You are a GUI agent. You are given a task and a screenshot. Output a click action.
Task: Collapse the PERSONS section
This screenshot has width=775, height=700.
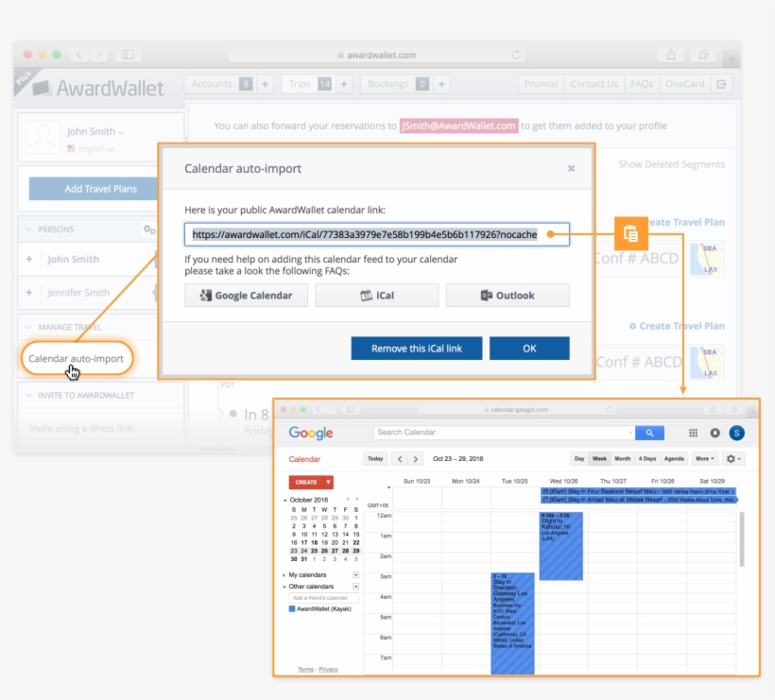28,230
